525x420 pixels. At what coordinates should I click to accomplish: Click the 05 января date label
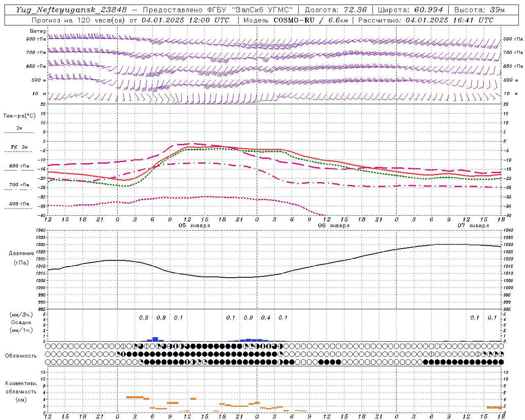(x=194, y=226)
